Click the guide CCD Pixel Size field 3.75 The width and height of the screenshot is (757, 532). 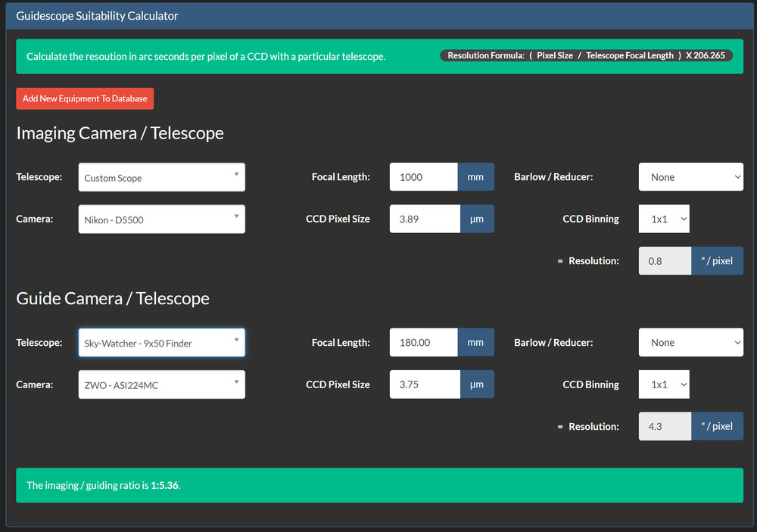tap(425, 384)
